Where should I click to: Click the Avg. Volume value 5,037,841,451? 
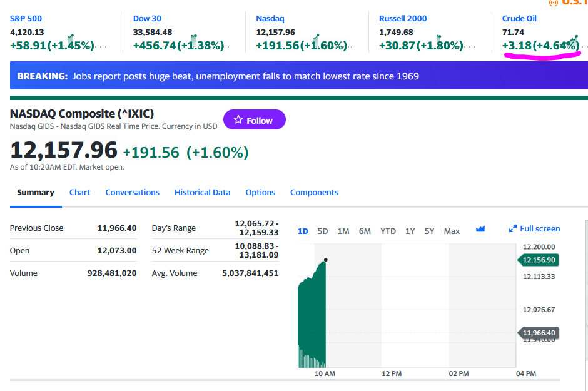coord(250,273)
